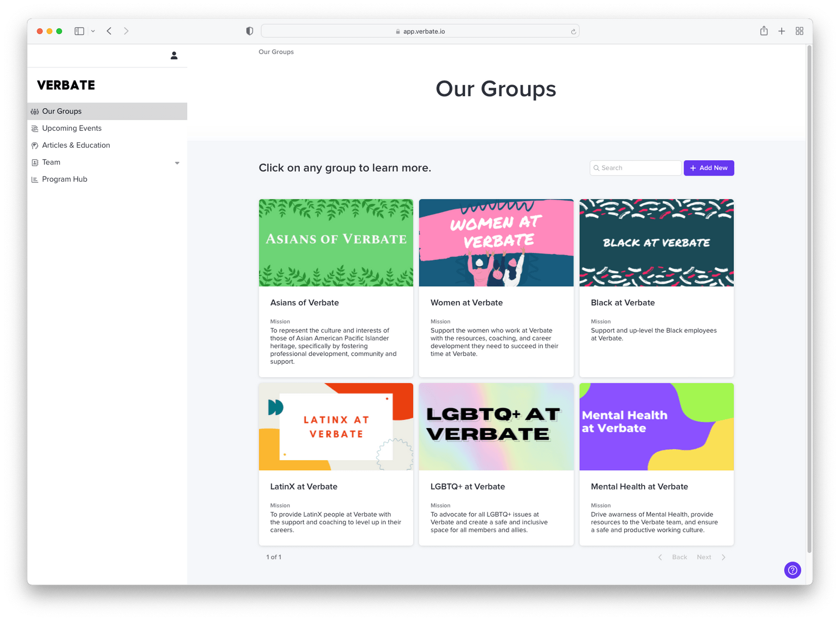This screenshot has width=840, height=621.
Task: Select the Our Groups breadcrumb at the top
Action: [x=276, y=51]
